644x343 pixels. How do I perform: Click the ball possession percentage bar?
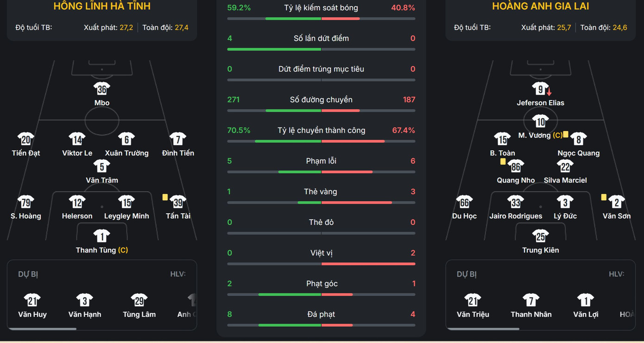(321, 19)
